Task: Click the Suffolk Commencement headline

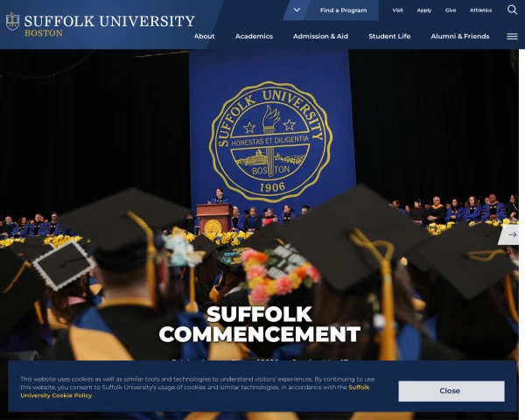Action: 260,325
